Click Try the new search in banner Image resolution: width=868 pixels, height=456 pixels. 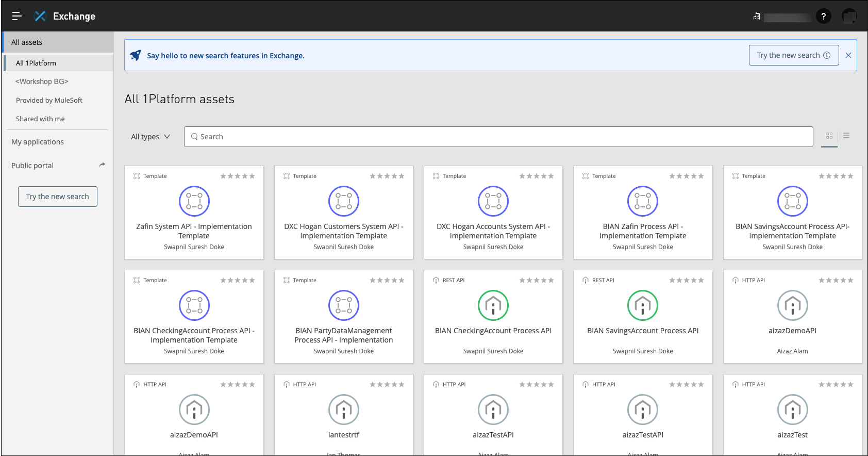tap(794, 55)
